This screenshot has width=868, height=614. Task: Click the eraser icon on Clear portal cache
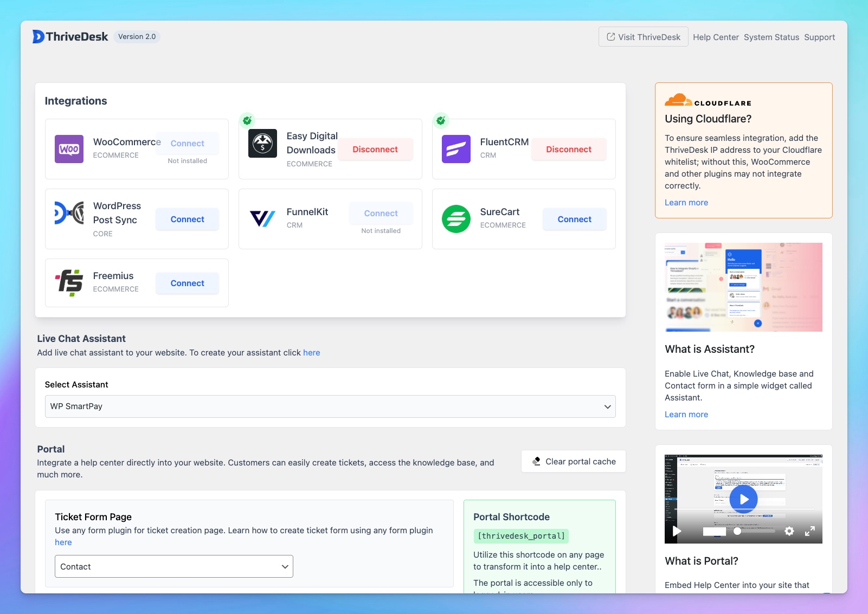click(x=536, y=461)
